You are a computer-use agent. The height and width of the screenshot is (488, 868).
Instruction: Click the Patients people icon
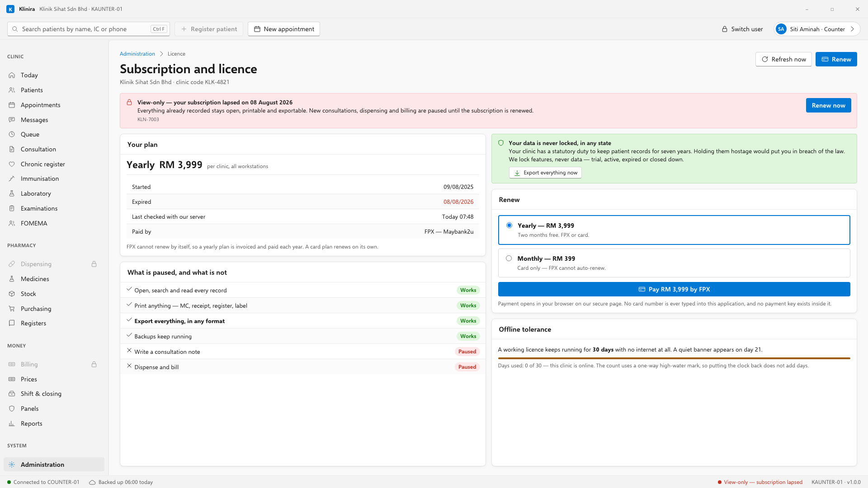click(12, 90)
